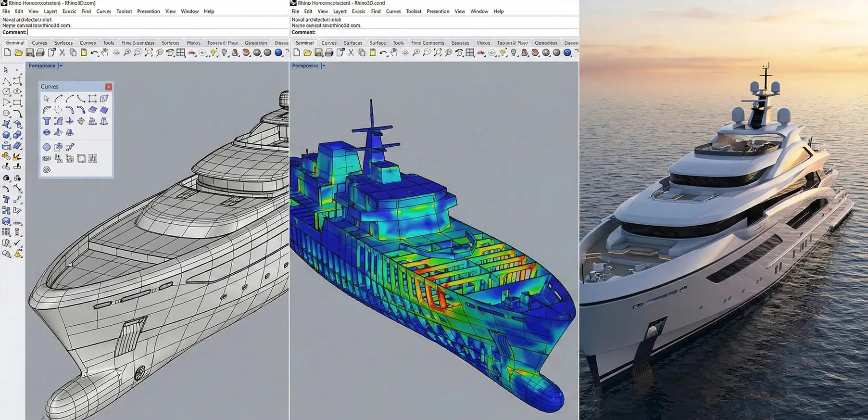The height and width of the screenshot is (420, 868).
Task: Select the crosshair target icon in Curves panel
Action: pos(81,121)
